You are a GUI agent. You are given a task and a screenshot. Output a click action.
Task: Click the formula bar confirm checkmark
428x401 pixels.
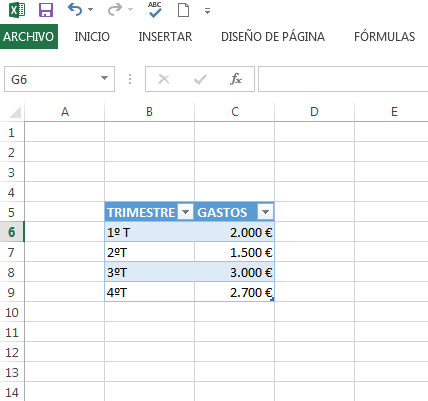pyautogui.click(x=200, y=79)
